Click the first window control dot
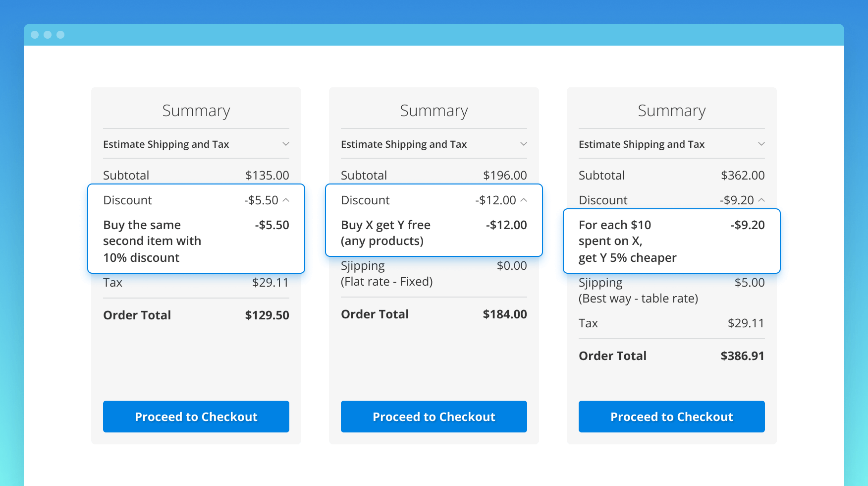Image resolution: width=868 pixels, height=486 pixels. 35,35
